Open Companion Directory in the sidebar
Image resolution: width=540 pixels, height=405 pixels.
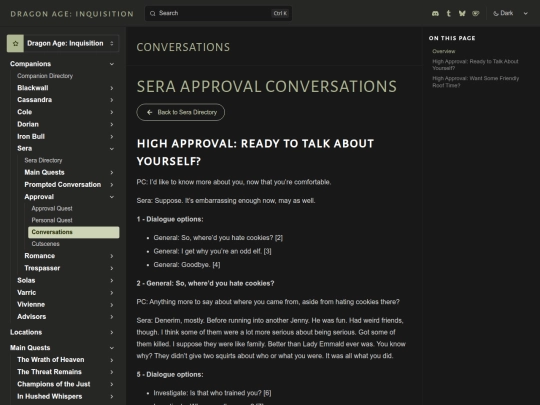[x=45, y=76]
